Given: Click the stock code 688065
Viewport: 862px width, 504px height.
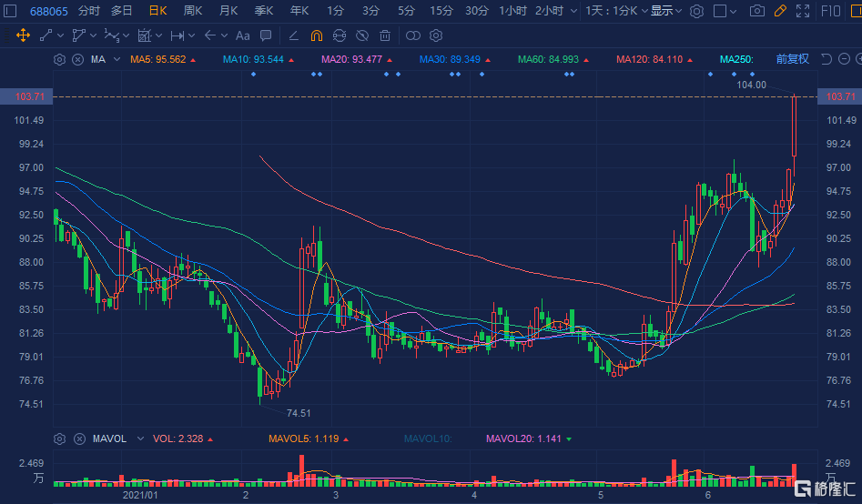Looking at the screenshot, I should 49,11.
